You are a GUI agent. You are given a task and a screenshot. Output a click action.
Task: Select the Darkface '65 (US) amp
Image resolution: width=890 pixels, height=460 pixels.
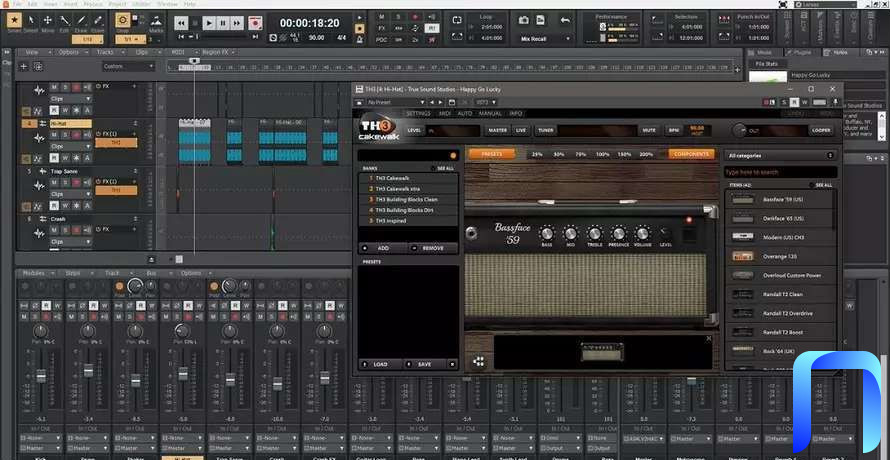point(779,218)
